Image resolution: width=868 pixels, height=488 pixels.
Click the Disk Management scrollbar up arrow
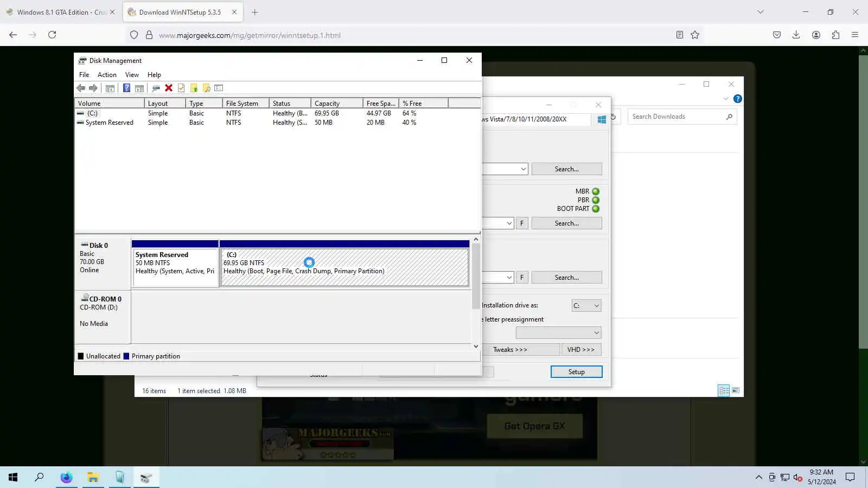(x=476, y=239)
